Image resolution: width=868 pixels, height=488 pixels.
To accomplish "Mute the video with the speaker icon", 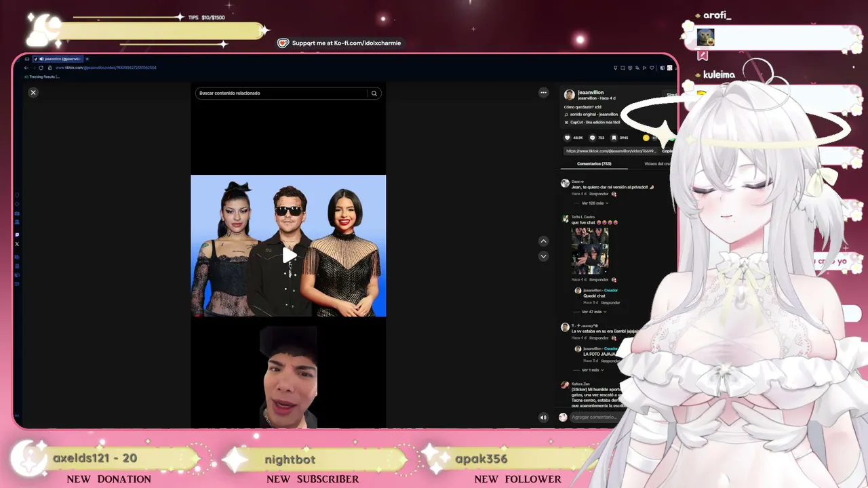I will [x=543, y=418].
